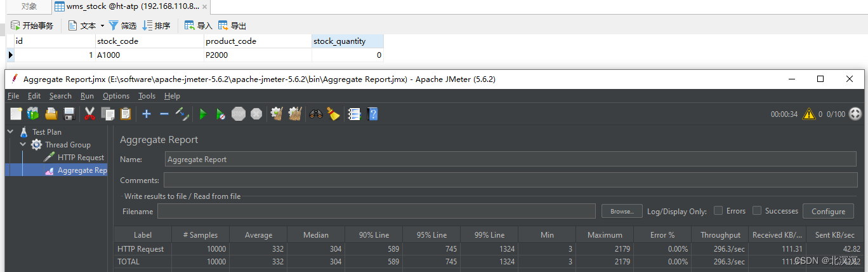Open the dropdown arrow next to 文本
Image resolution: width=868 pixels, height=272 pixels.
pos(102,26)
